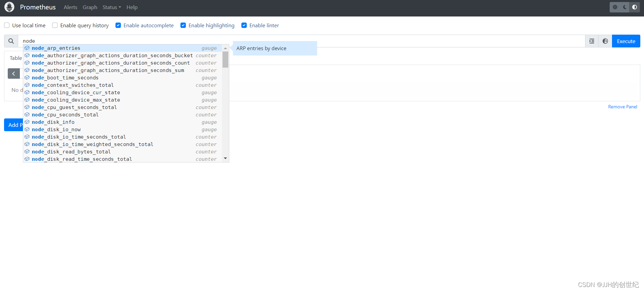Open the metrics explorer globe icon
Viewport: 644px width, 291px height.
click(x=605, y=41)
